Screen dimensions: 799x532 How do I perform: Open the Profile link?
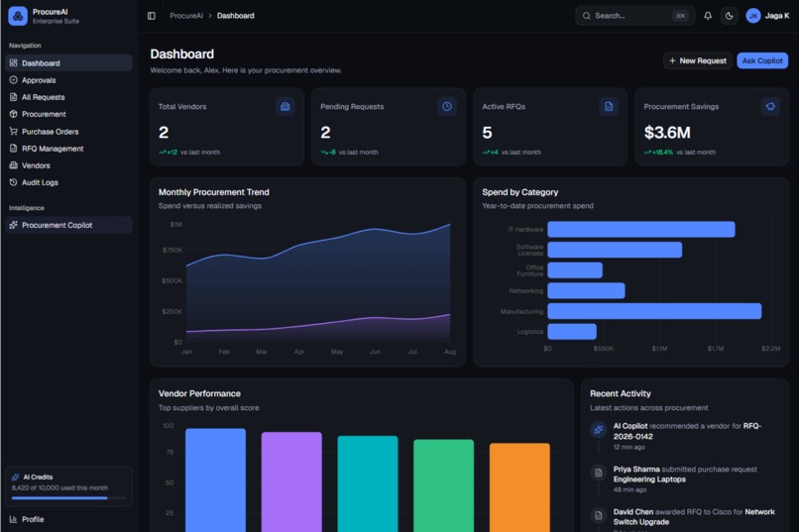[x=68, y=519]
